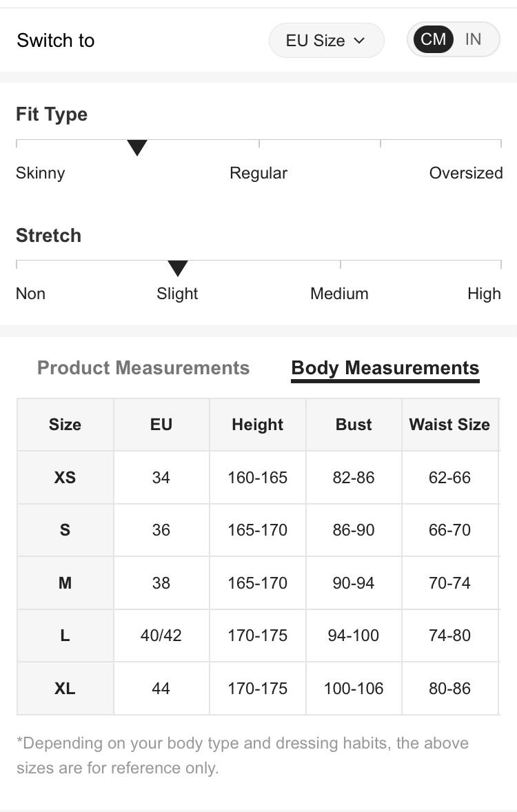Viewport: 517px width, 812px height.
Task: Click the Oversized fit label
Action: click(465, 173)
